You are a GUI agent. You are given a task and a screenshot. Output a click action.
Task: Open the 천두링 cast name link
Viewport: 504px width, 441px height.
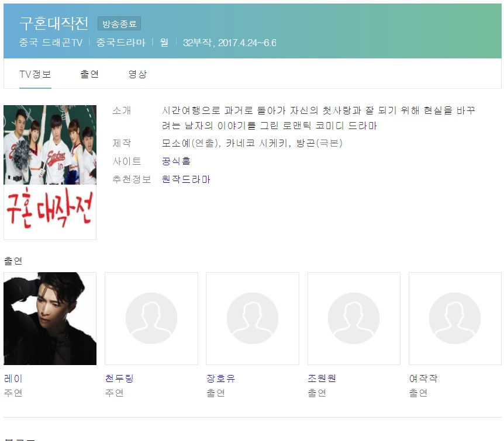pyautogui.click(x=119, y=379)
